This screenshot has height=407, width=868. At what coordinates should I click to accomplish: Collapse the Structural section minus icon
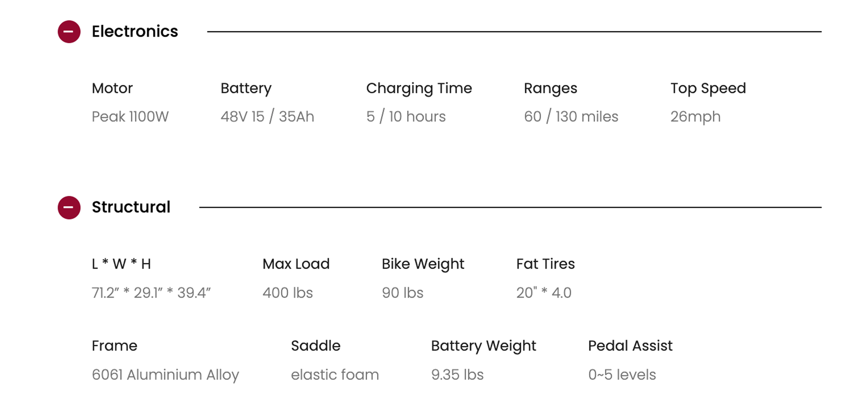69,208
